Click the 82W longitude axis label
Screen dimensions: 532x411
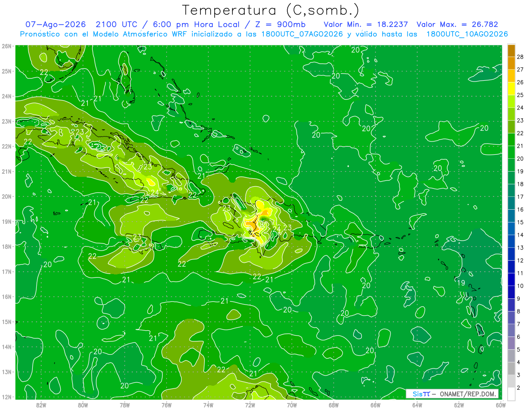pyautogui.click(x=41, y=405)
